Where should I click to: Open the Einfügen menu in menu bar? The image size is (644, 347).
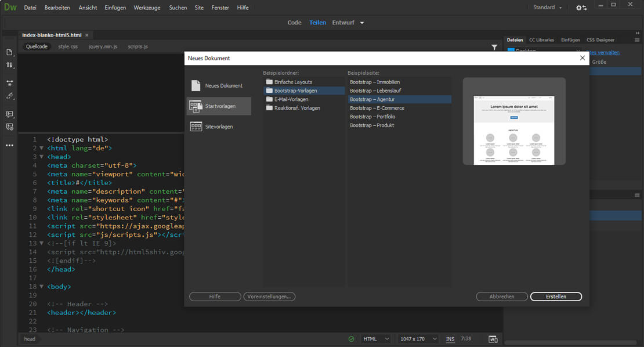114,8
